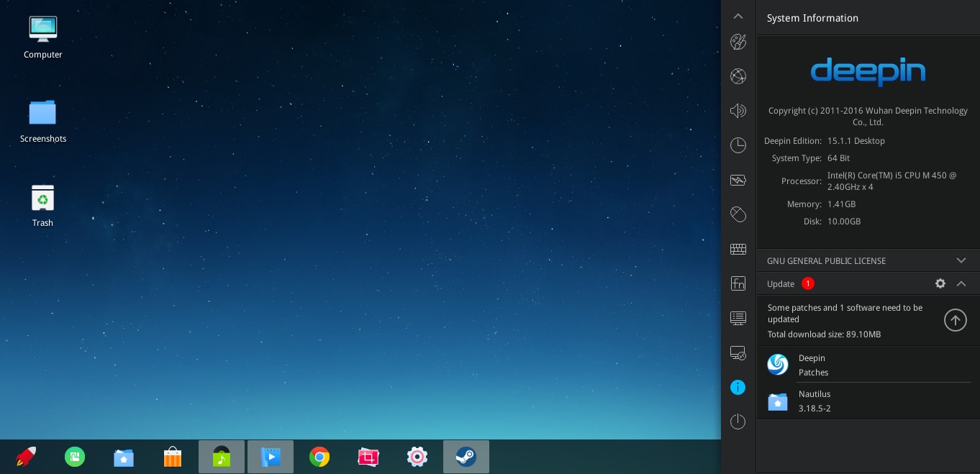Select the blue System Information icon
Image resolution: width=980 pixels, height=474 pixels.
(x=738, y=387)
